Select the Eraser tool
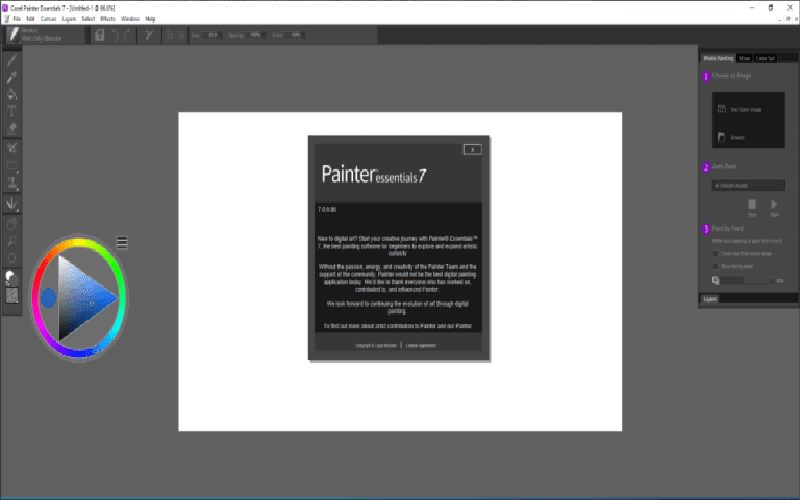This screenshot has height=500, width=800. pyautogui.click(x=12, y=128)
